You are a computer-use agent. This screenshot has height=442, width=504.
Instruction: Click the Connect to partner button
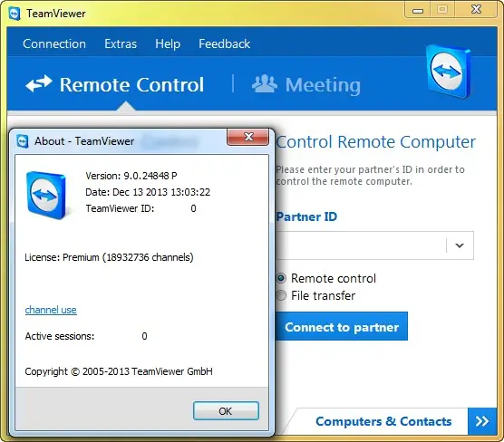point(342,326)
